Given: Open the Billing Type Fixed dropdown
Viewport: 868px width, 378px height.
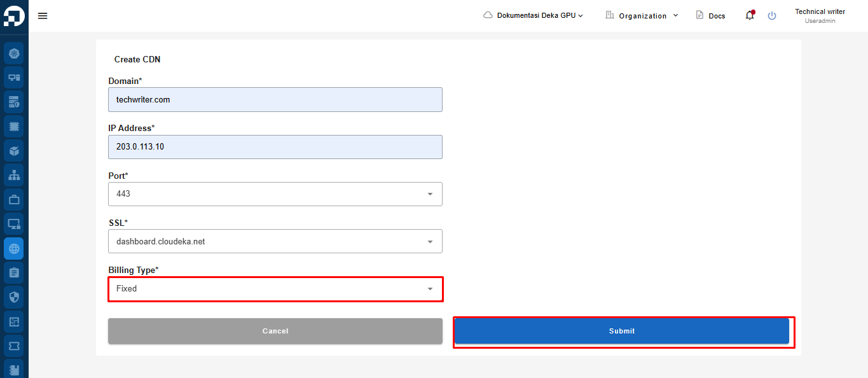Looking at the screenshot, I should tap(275, 289).
